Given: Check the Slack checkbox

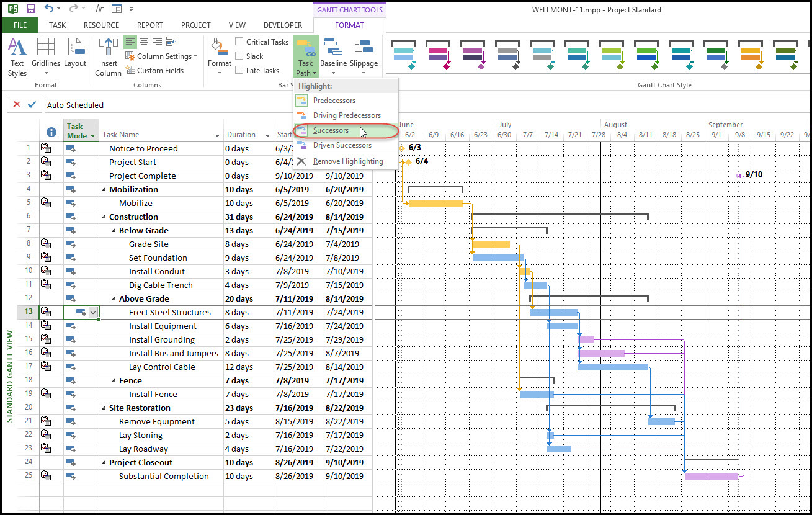Looking at the screenshot, I should tap(239, 56).
